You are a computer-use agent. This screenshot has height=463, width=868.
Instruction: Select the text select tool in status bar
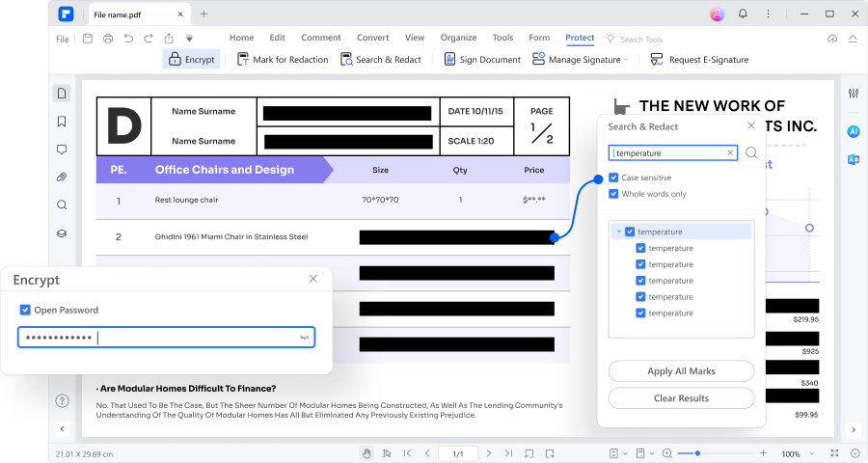[387, 453]
